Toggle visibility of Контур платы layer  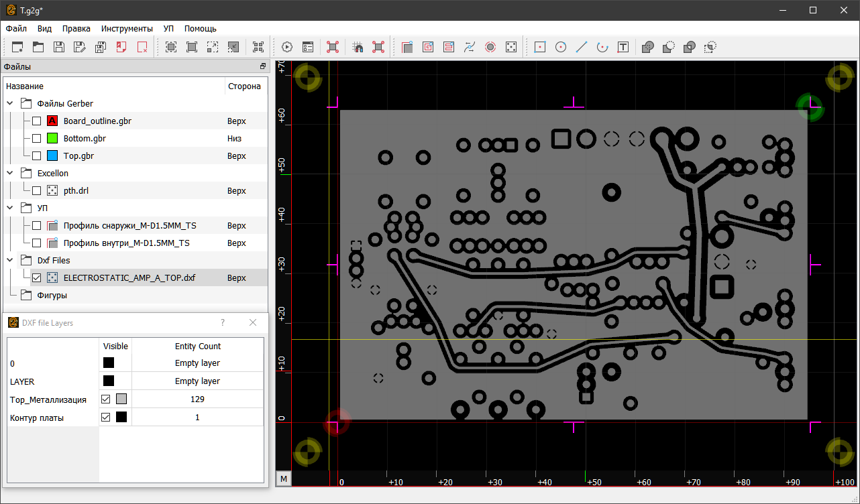[x=106, y=418]
